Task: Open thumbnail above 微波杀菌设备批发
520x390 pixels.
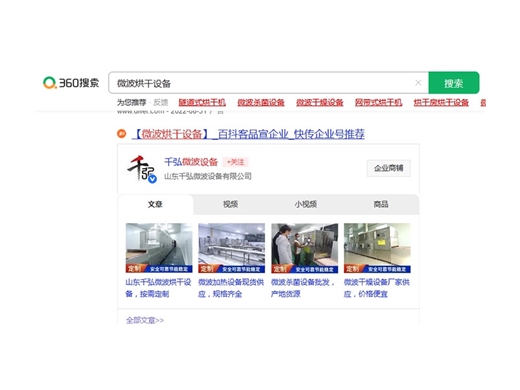Action: 305,248
